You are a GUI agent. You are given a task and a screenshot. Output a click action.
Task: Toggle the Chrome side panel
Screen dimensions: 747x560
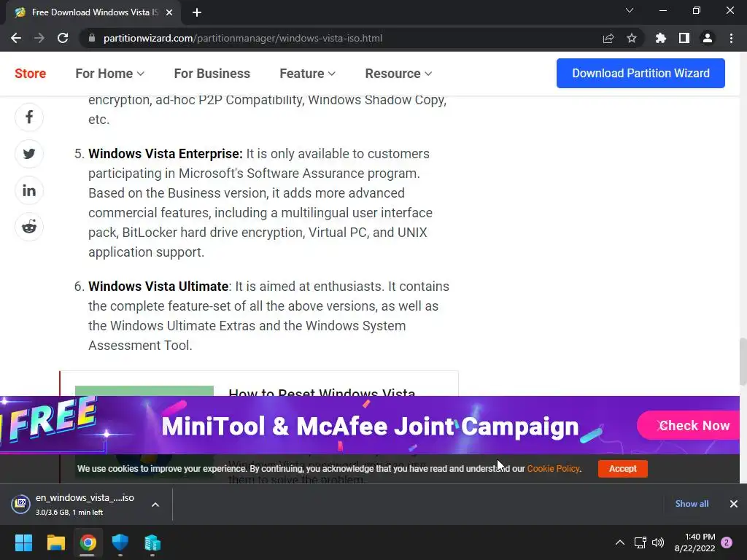click(684, 38)
